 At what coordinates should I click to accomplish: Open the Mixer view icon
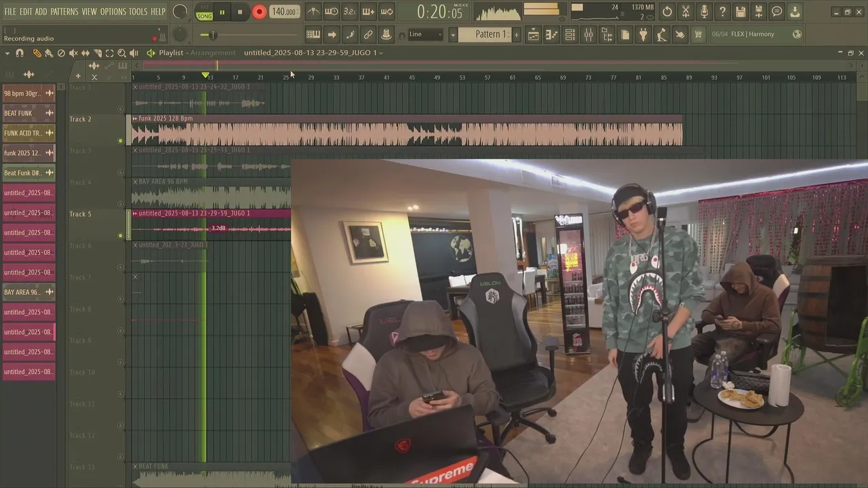(x=589, y=35)
